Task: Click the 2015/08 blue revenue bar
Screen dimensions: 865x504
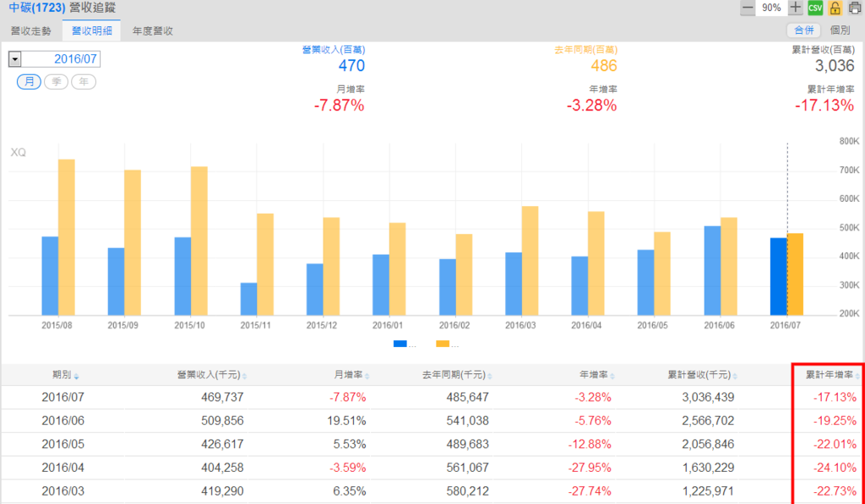Action: [50, 276]
